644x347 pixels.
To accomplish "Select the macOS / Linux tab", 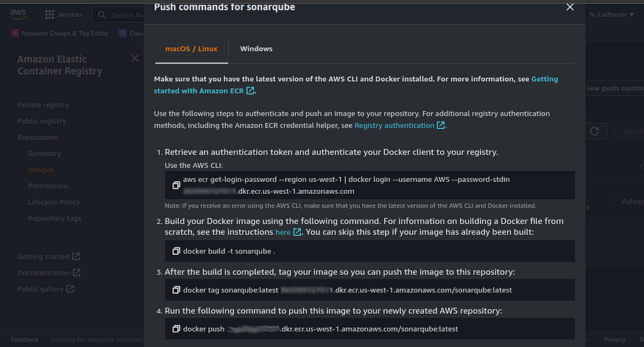I will [191, 49].
